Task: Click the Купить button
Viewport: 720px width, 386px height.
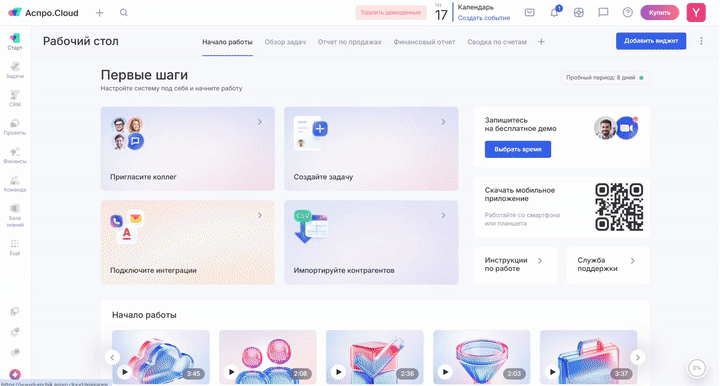Action: [659, 13]
